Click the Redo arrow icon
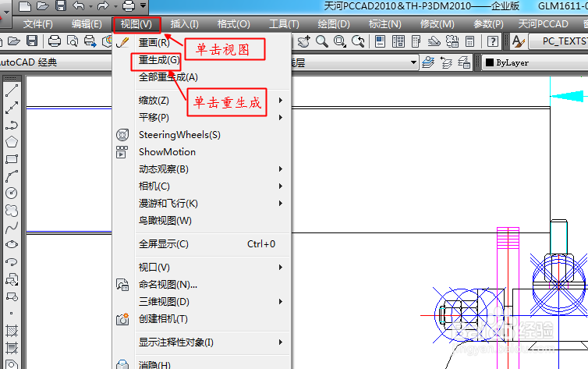 [103, 6]
